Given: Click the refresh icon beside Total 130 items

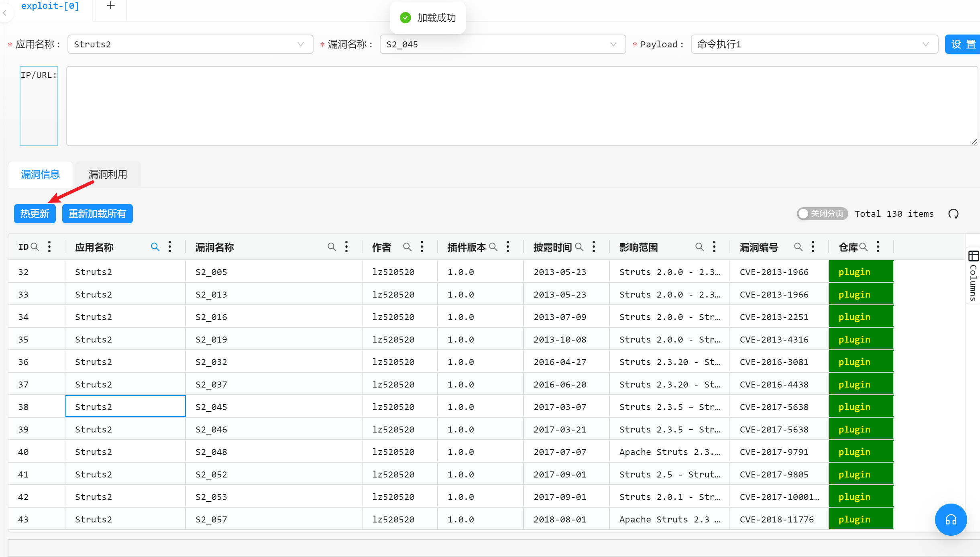Looking at the screenshot, I should click(x=953, y=214).
